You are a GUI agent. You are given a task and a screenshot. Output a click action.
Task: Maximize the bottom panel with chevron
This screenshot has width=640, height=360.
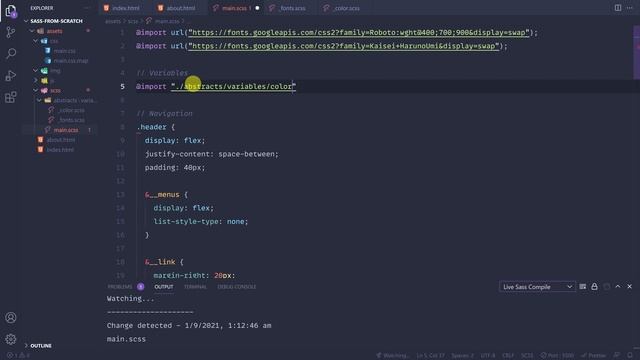pyautogui.click(x=618, y=287)
